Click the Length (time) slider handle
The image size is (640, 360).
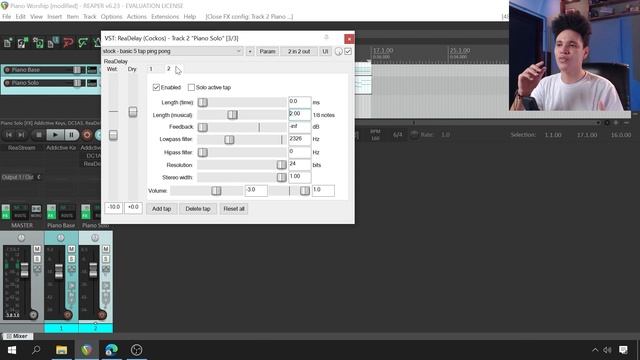(203, 102)
